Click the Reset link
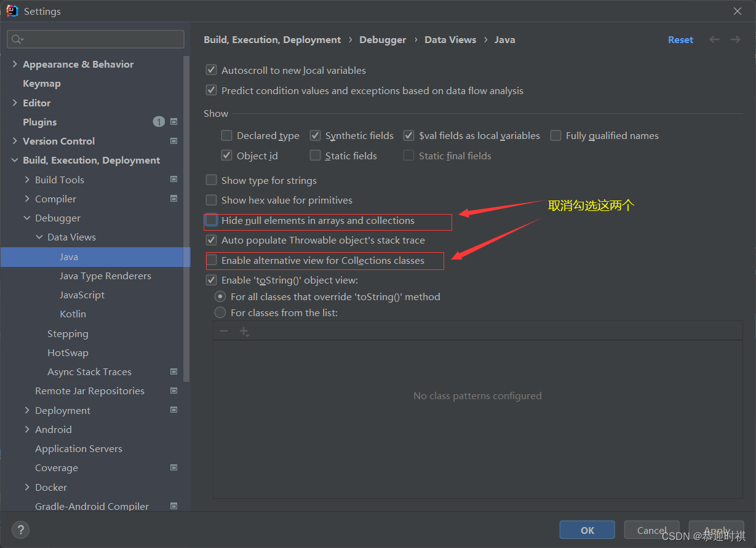 (680, 39)
